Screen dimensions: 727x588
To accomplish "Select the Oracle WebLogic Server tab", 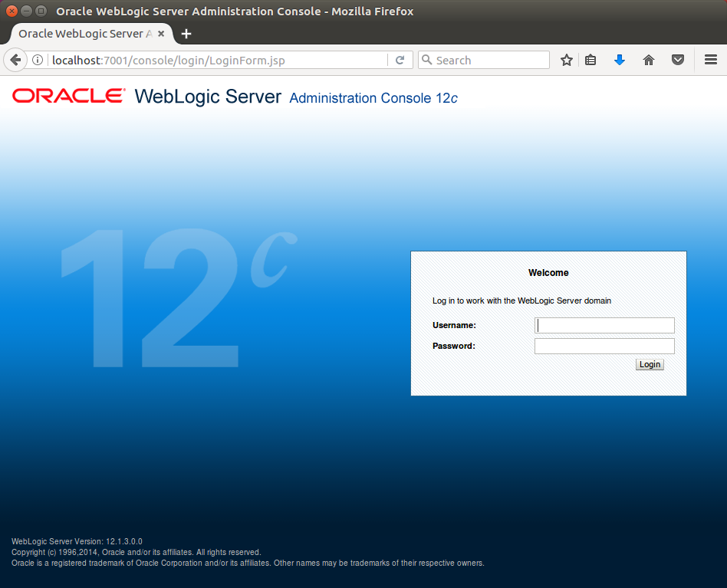I will 92,34.
